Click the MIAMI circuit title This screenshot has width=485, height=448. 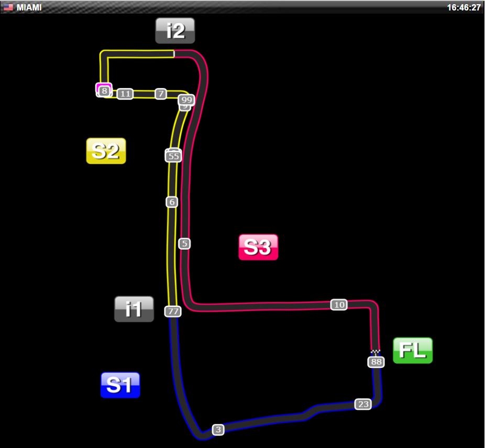pyautogui.click(x=29, y=7)
